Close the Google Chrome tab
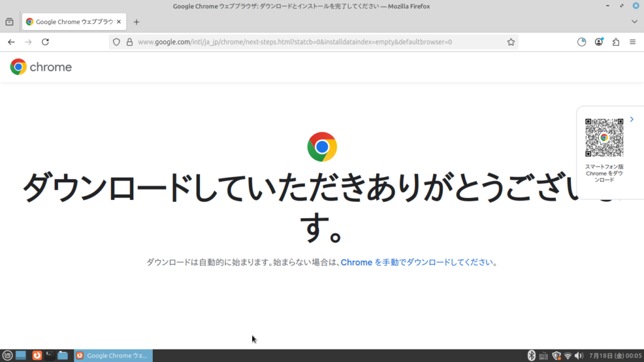Image resolution: width=644 pixels, height=362 pixels. pos(119,21)
